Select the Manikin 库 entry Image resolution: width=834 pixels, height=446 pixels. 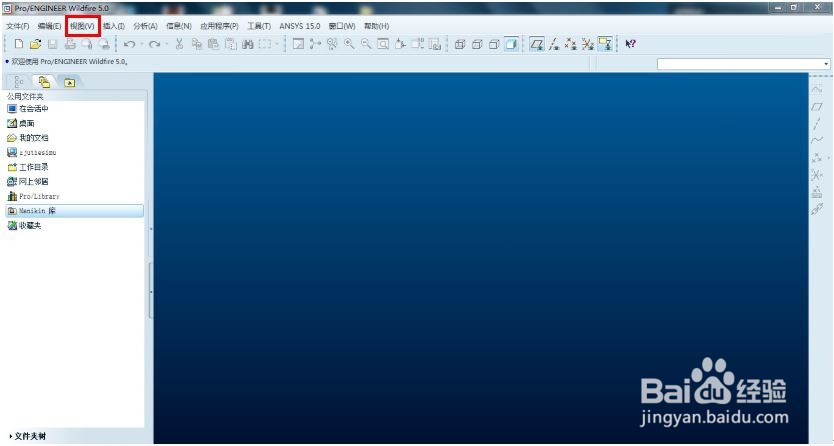[74, 211]
